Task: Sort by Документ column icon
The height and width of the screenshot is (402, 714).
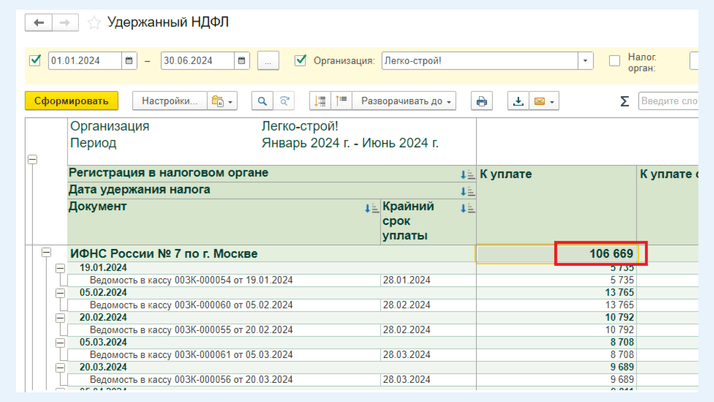Action: (x=372, y=208)
